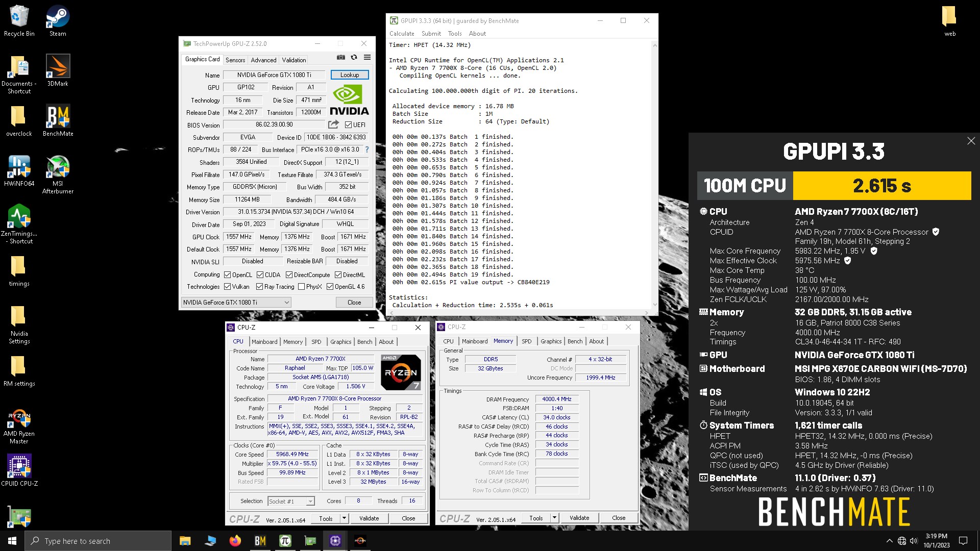Toggle DirectCompute checkbox in GPU-Z
The width and height of the screenshot is (980, 551).
coord(289,275)
